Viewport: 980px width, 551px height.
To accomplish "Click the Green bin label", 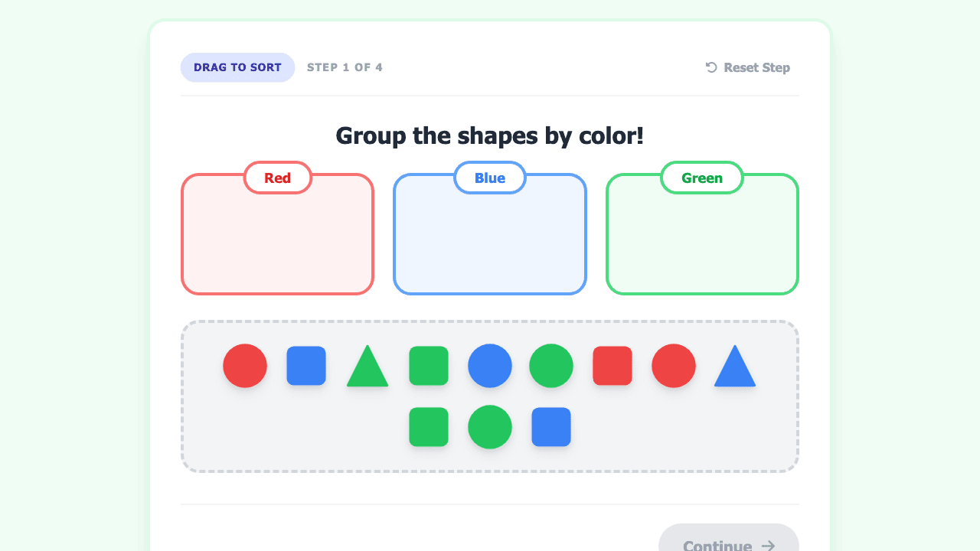I will point(702,178).
